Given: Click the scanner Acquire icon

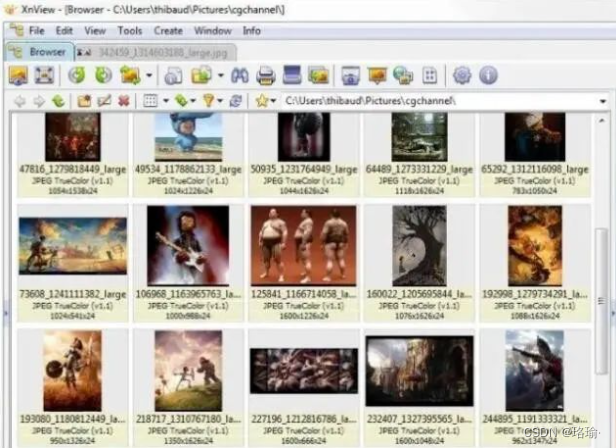Looking at the screenshot, I should [x=292, y=75].
